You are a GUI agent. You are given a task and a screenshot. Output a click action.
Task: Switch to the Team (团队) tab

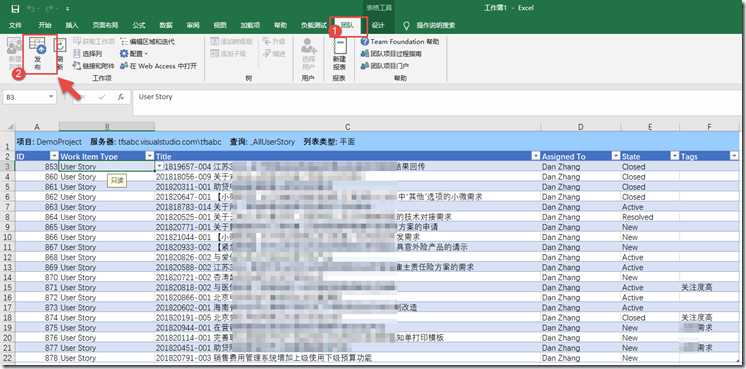(x=348, y=25)
